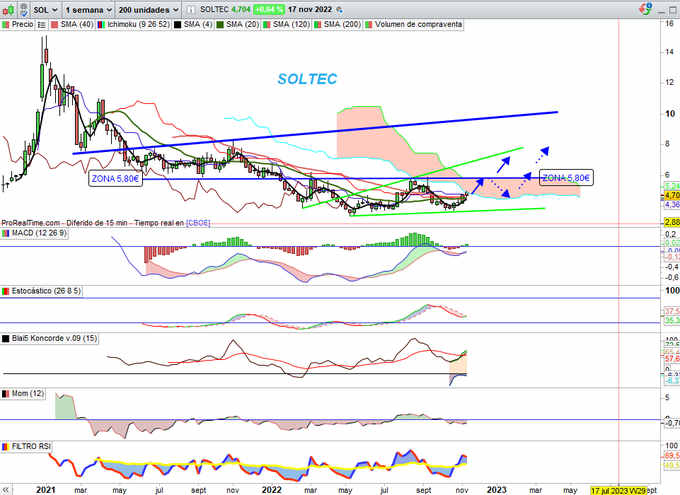Screen dimensions: 680x495
Task: Click the list icon next to Precio
Action: point(41,25)
